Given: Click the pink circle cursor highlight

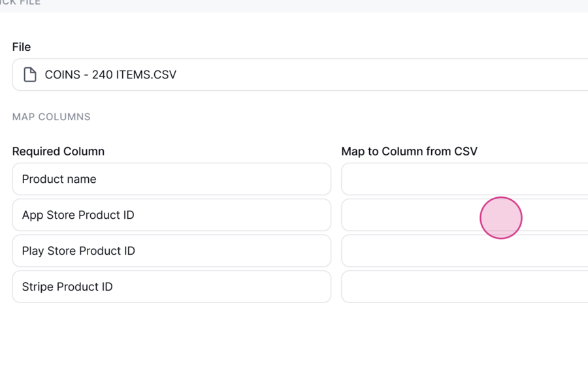Looking at the screenshot, I should coord(501,218).
